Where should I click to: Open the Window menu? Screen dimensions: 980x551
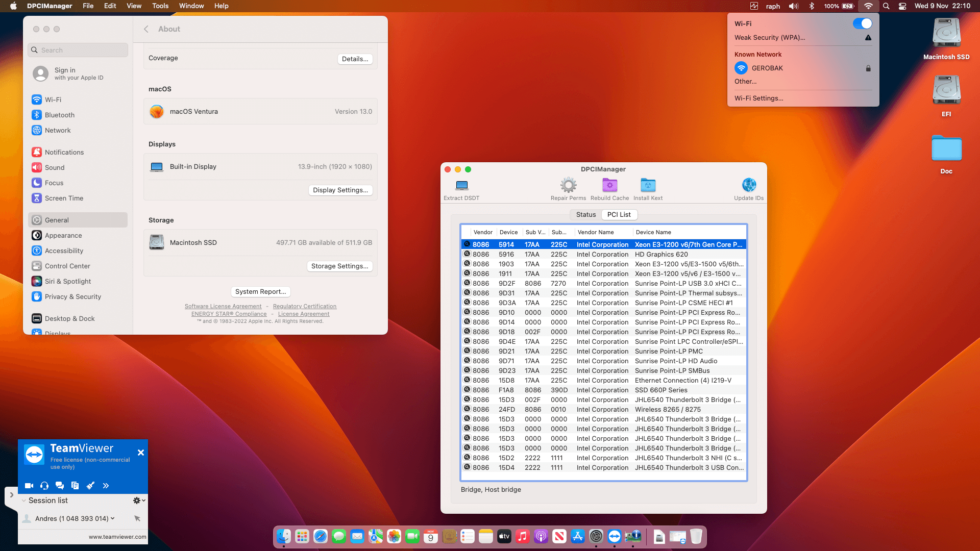(191, 6)
